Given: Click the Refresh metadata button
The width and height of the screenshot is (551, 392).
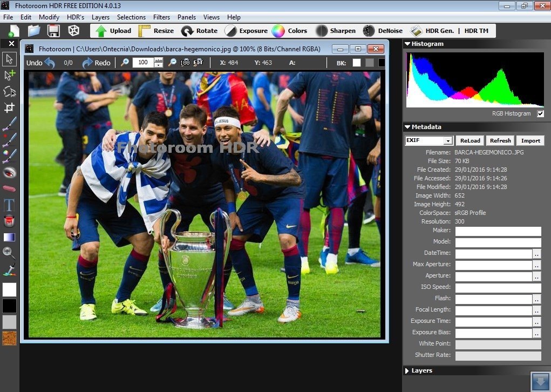Looking at the screenshot, I should (500, 140).
